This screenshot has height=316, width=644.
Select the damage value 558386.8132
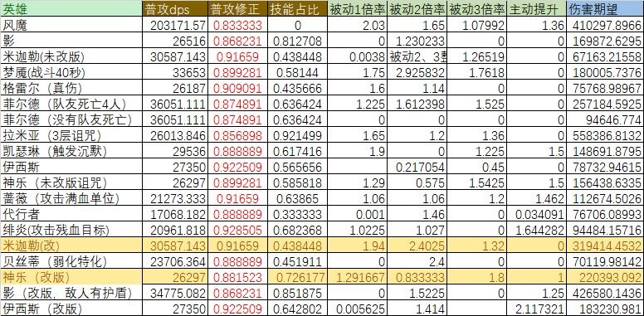coord(605,135)
